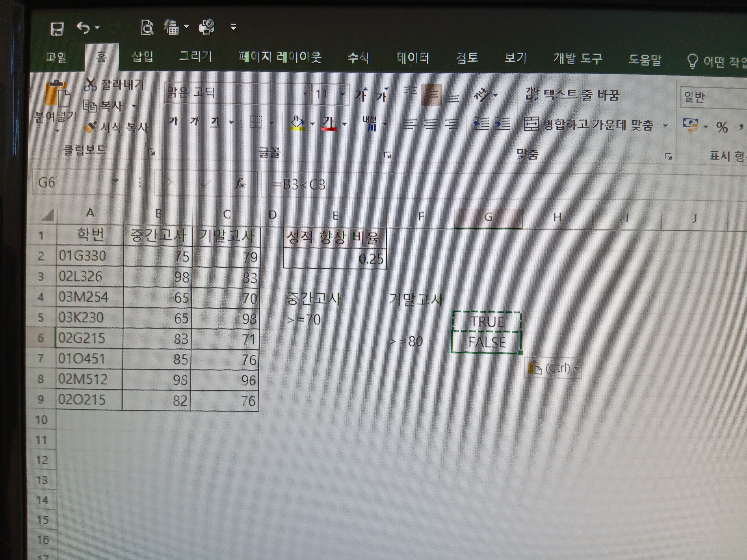Click the insert function fx icon
The width and height of the screenshot is (747, 560).
tap(240, 184)
